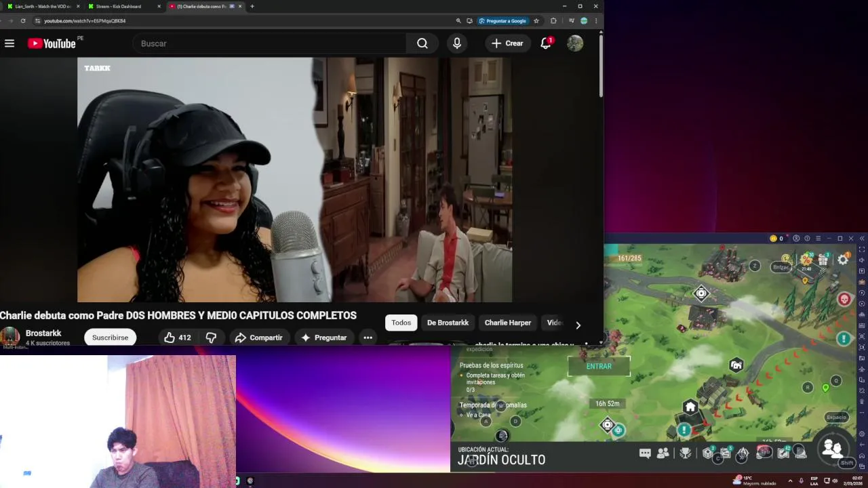Click the YouTube search magnifier button
Image resolution: width=868 pixels, height=488 pixels.
point(422,43)
